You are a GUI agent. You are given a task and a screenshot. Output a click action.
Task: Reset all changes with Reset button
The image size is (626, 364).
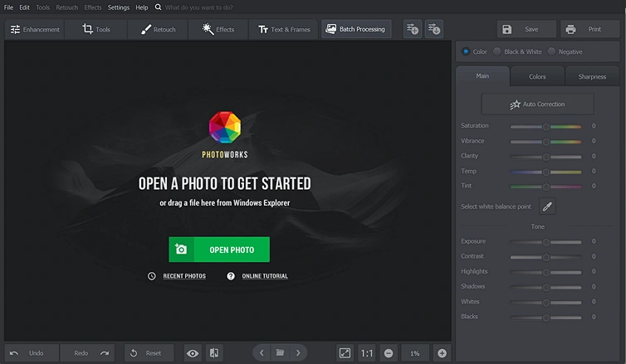[149, 353]
